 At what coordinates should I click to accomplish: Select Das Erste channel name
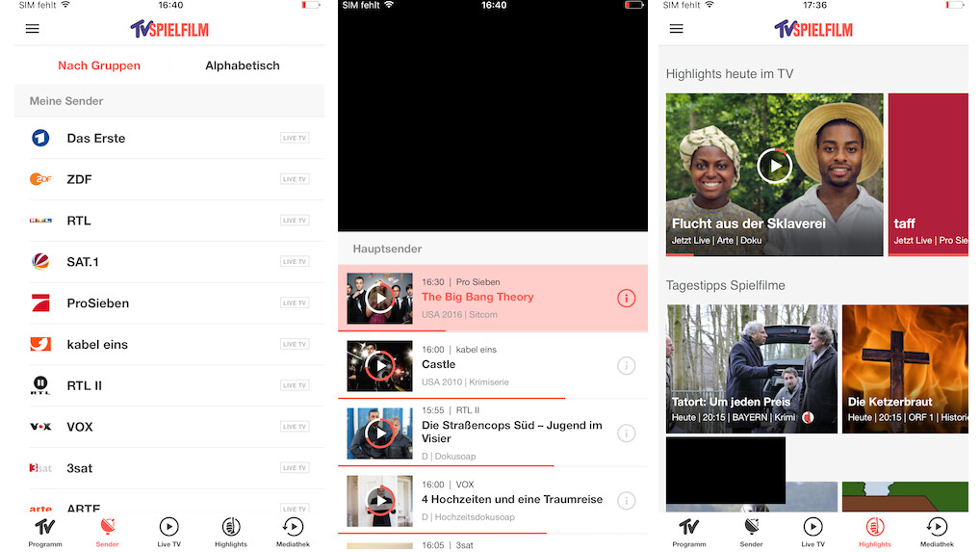point(96,138)
